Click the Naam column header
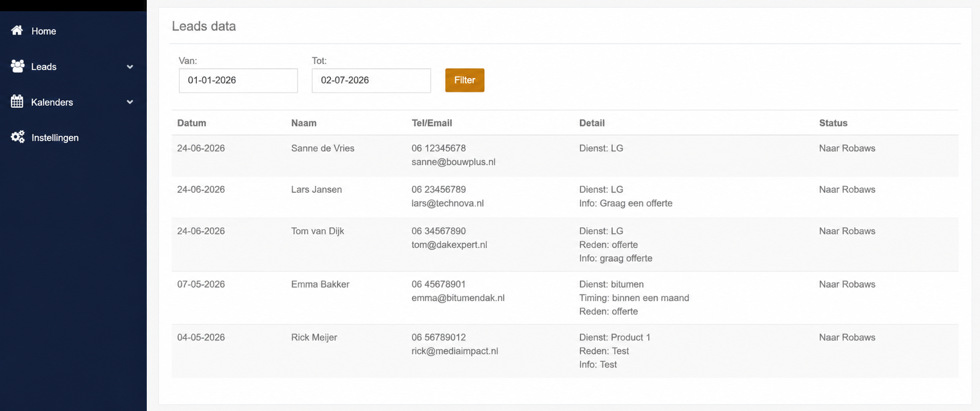Image resolution: width=980 pixels, height=411 pixels. 304,123
